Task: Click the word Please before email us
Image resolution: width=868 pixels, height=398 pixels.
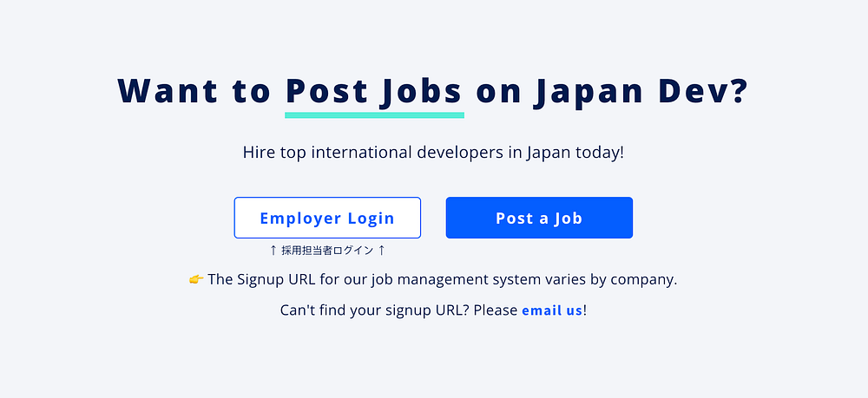Action: tap(496, 310)
